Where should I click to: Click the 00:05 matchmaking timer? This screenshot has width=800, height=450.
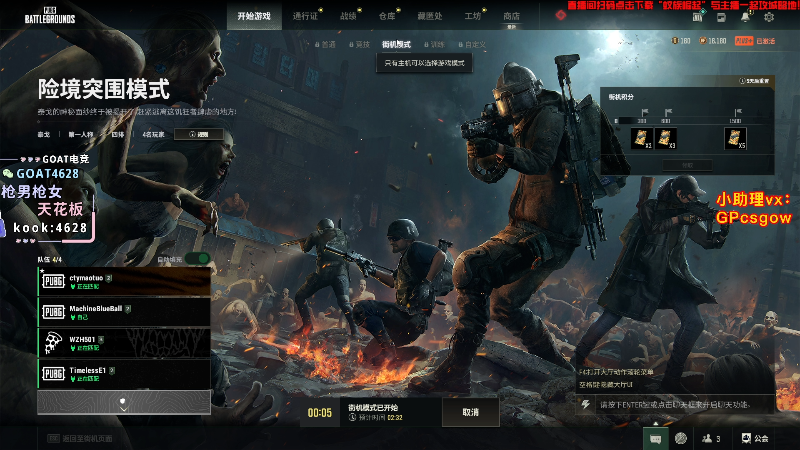pyautogui.click(x=319, y=413)
